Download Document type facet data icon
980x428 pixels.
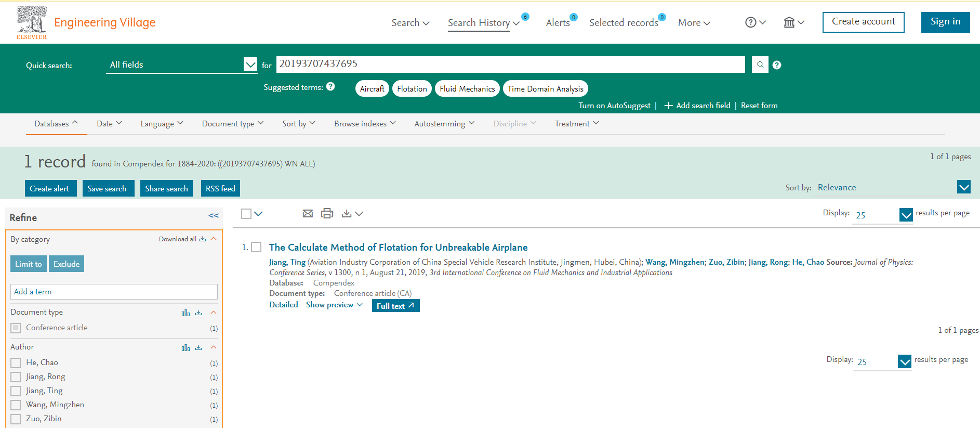198,313
